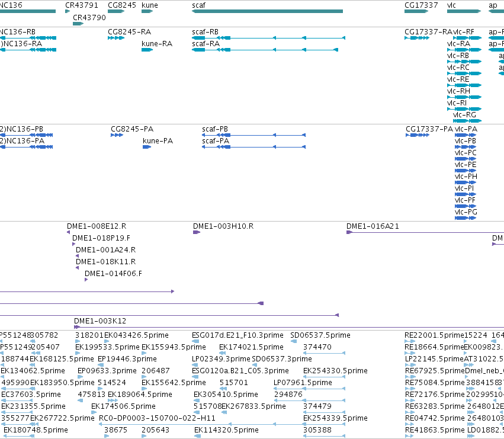Select EST label SD06537.5prime
The height and width of the screenshot is (439, 504).
pos(320,335)
